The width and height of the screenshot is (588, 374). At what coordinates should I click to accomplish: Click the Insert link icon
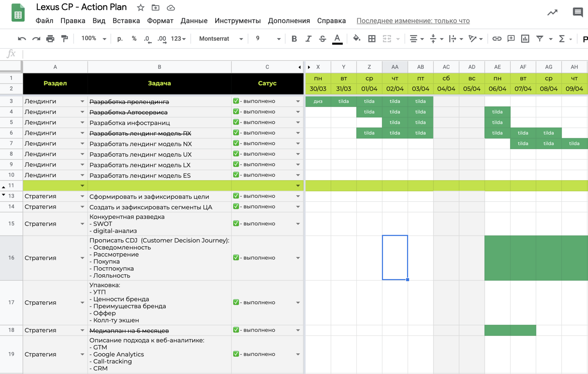(497, 39)
